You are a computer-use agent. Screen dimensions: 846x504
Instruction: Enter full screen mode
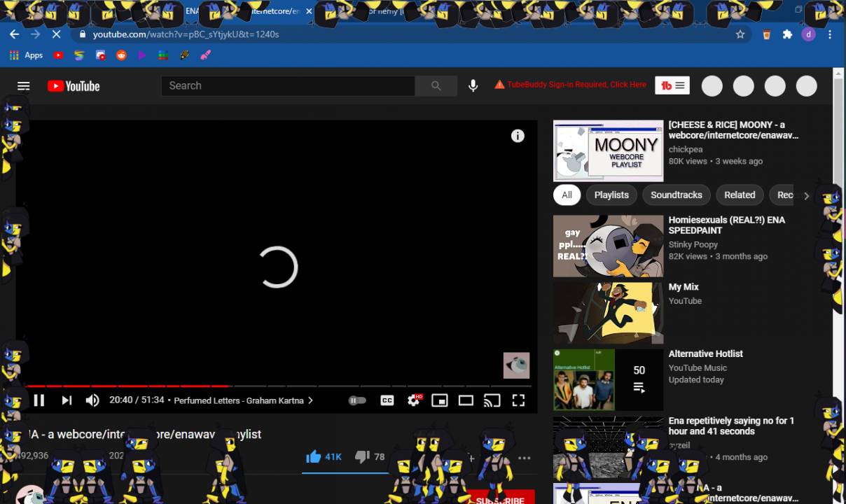point(518,400)
